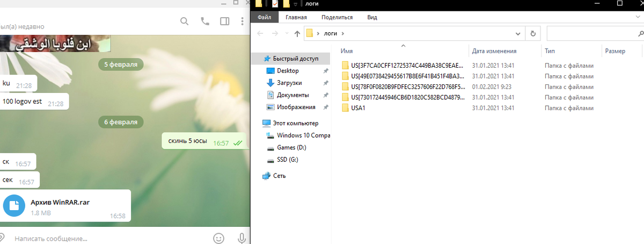Sort files by Тип column

pyautogui.click(x=550, y=51)
